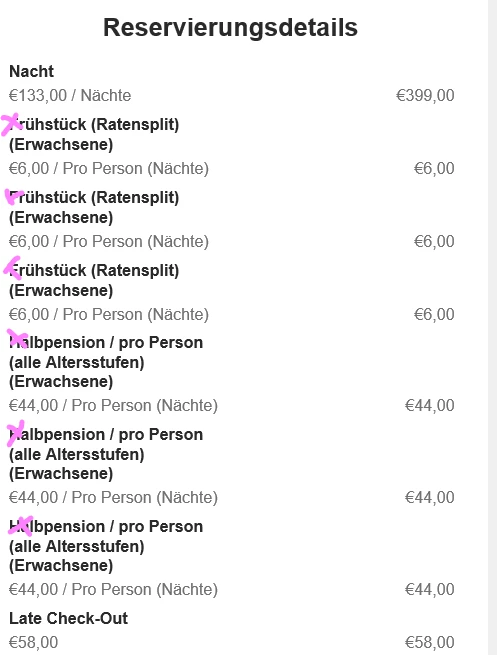Click the pink mark on third Frühstück entry

(x=13, y=268)
